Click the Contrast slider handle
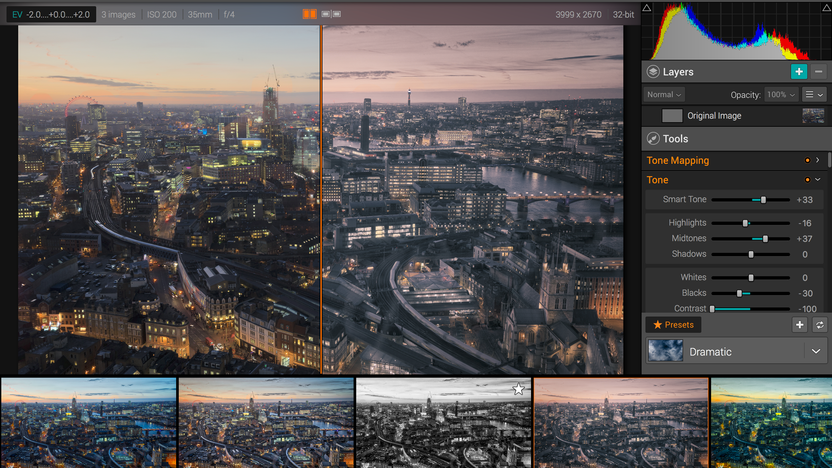832x468 pixels. (x=712, y=309)
